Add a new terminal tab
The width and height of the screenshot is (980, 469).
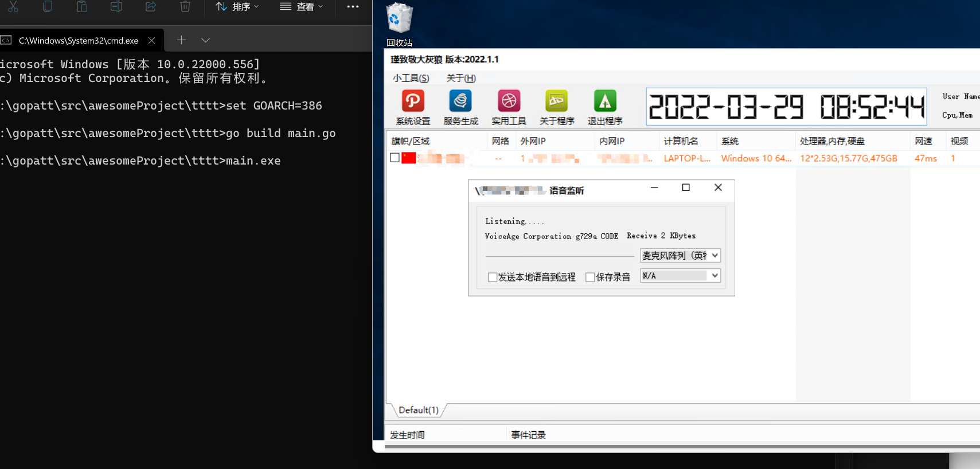[x=181, y=40]
